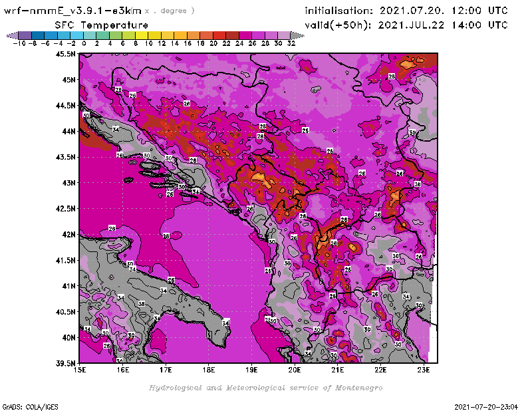Click the dark red swatch between 22 and 24

click(232, 35)
